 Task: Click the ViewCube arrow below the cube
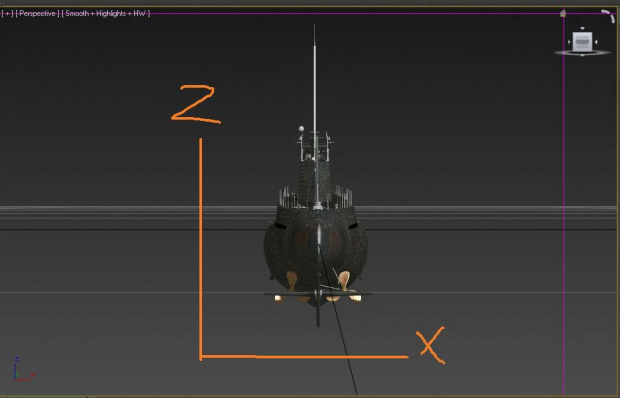(582, 55)
